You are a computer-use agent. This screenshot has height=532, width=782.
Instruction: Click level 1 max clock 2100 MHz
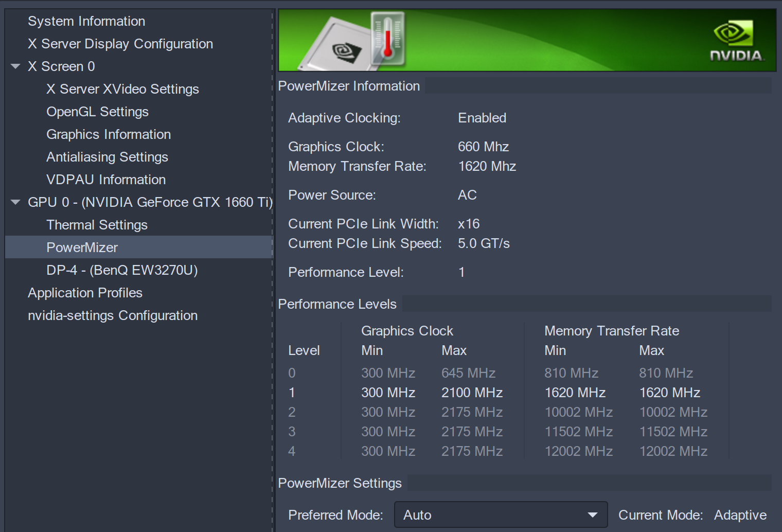pyautogui.click(x=472, y=393)
